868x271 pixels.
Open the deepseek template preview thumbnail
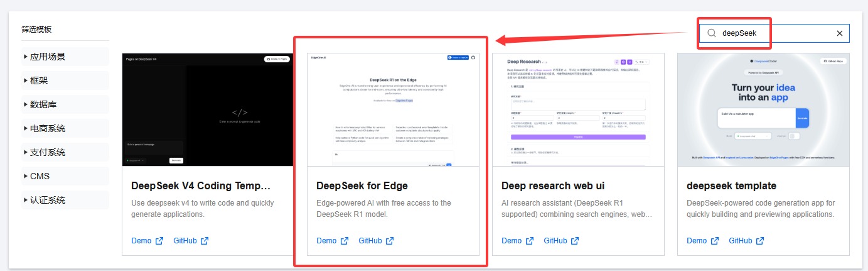pos(763,109)
